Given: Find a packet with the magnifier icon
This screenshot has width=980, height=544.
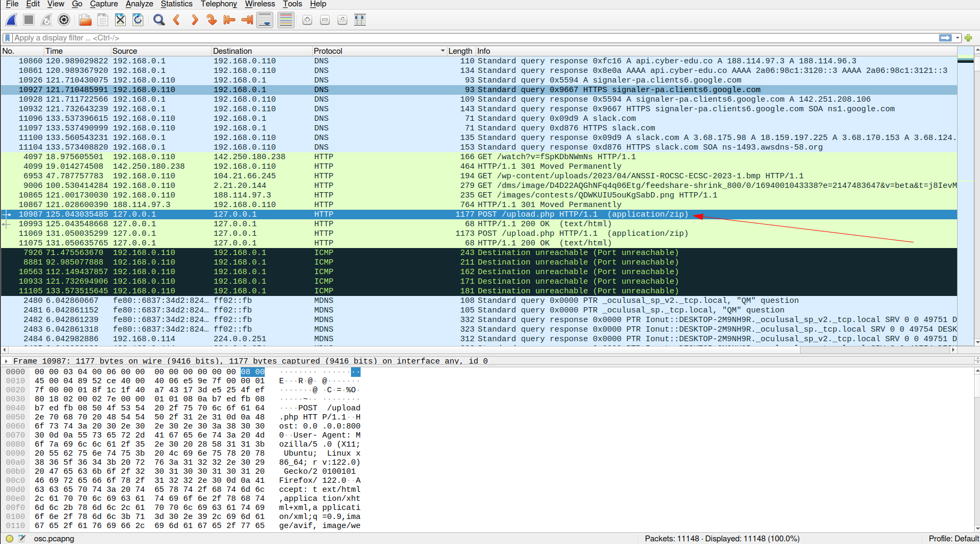Looking at the screenshot, I should 159,20.
